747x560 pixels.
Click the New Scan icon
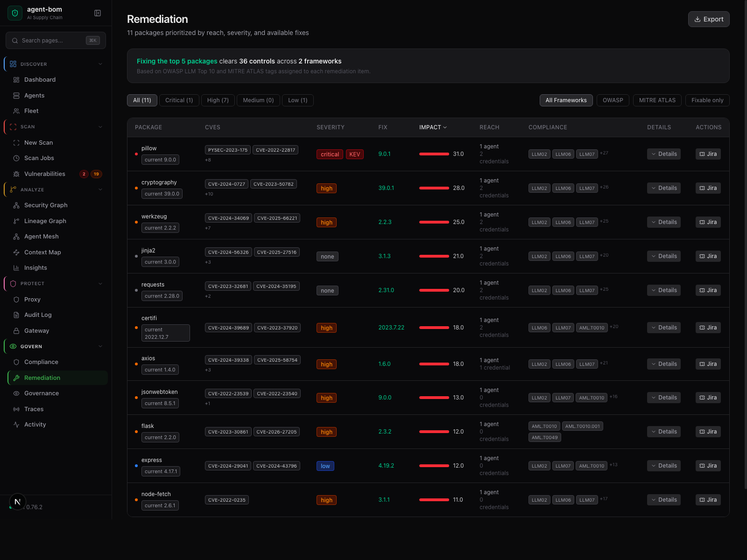click(16, 143)
